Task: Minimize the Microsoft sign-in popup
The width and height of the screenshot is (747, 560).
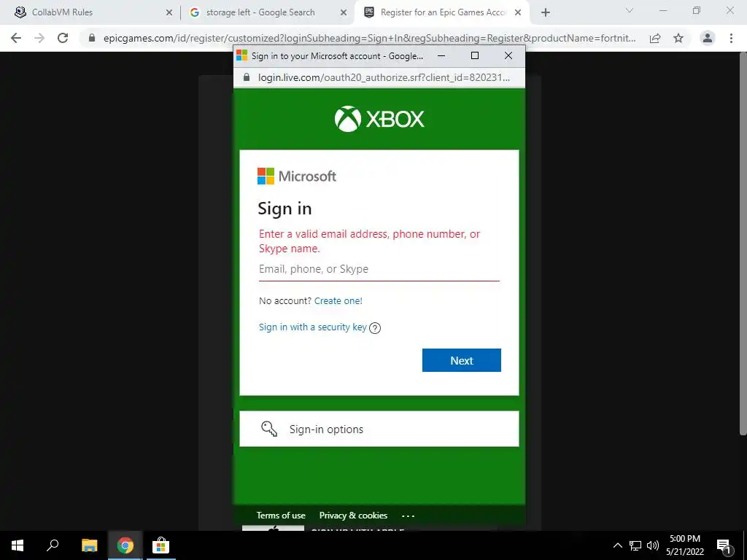Action: click(441, 55)
